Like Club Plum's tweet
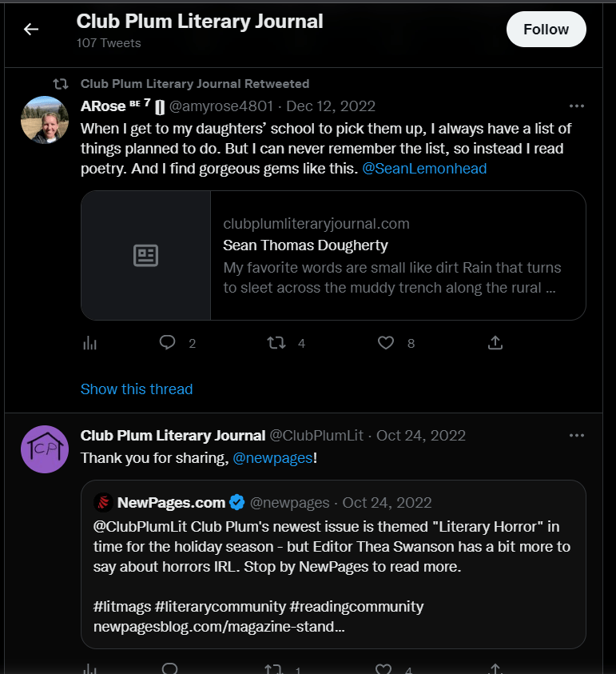Screen dimensions: 616x674 384,668
